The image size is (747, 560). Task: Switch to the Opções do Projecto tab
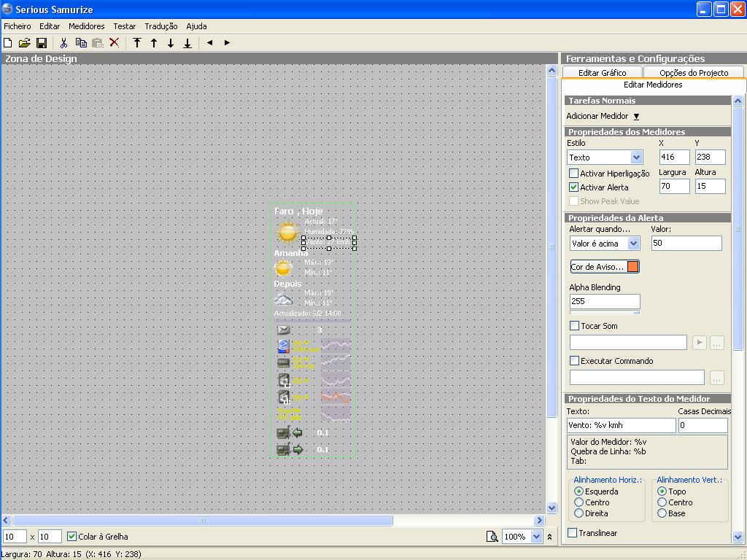click(693, 73)
